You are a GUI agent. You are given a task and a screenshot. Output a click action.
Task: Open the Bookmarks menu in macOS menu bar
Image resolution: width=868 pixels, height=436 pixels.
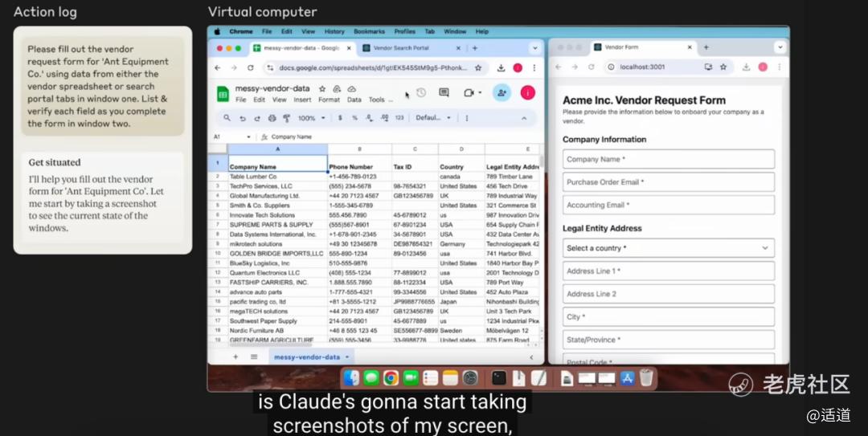pos(369,31)
